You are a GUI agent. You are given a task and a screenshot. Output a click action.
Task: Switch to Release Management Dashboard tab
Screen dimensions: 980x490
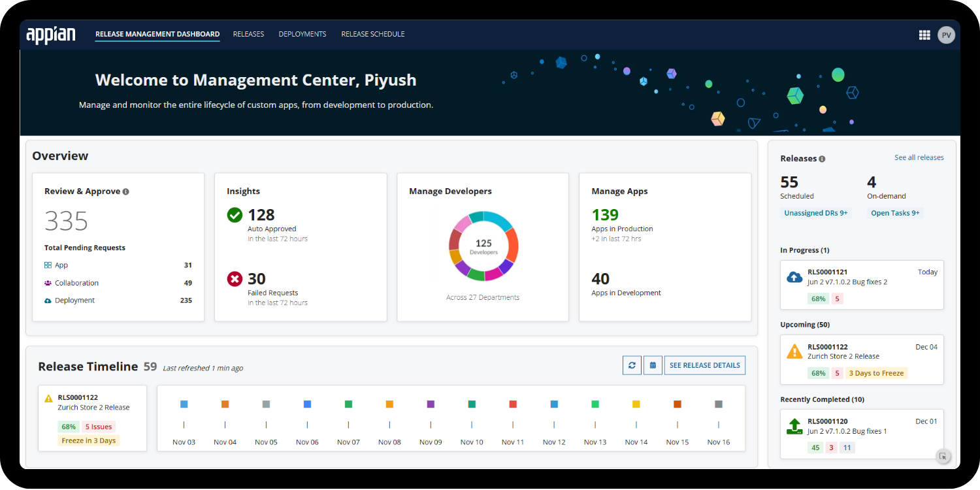pyautogui.click(x=157, y=35)
